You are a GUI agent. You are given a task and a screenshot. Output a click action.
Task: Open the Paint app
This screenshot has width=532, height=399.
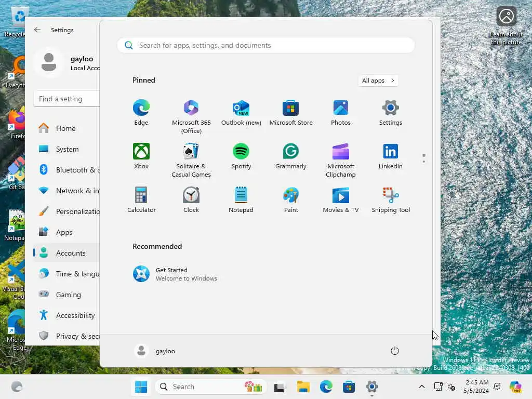(x=291, y=200)
